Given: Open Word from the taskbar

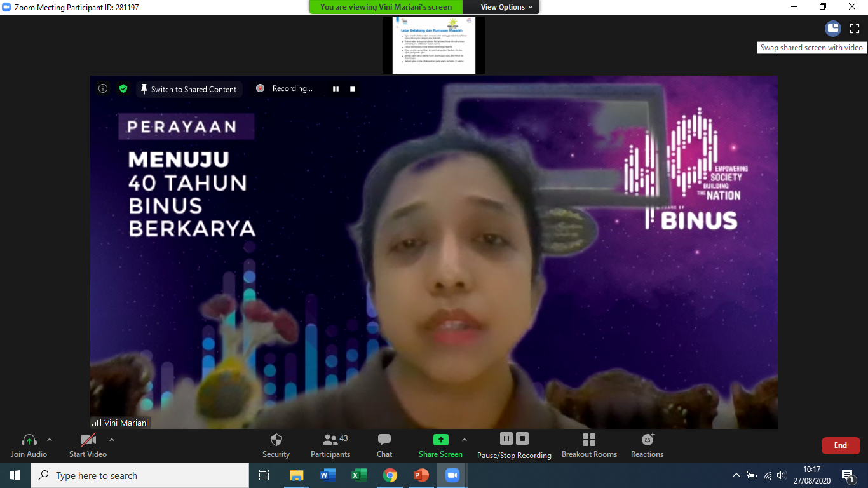Looking at the screenshot, I should tap(327, 475).
